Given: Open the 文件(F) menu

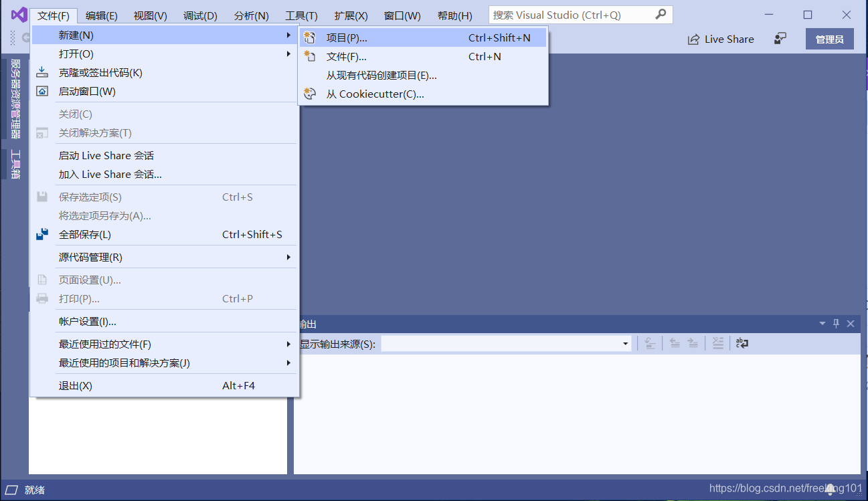Looking at the screenshot, I should (x=54, y=15).
